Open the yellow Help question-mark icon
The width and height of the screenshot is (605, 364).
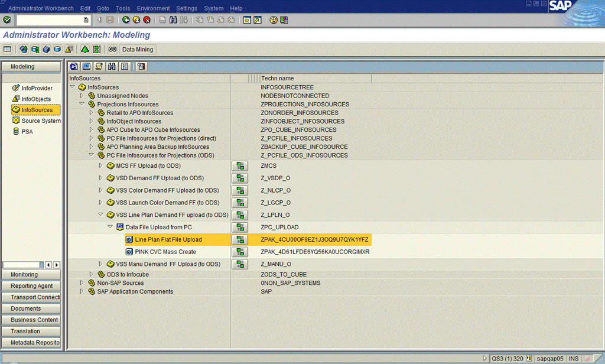[274, 19]
